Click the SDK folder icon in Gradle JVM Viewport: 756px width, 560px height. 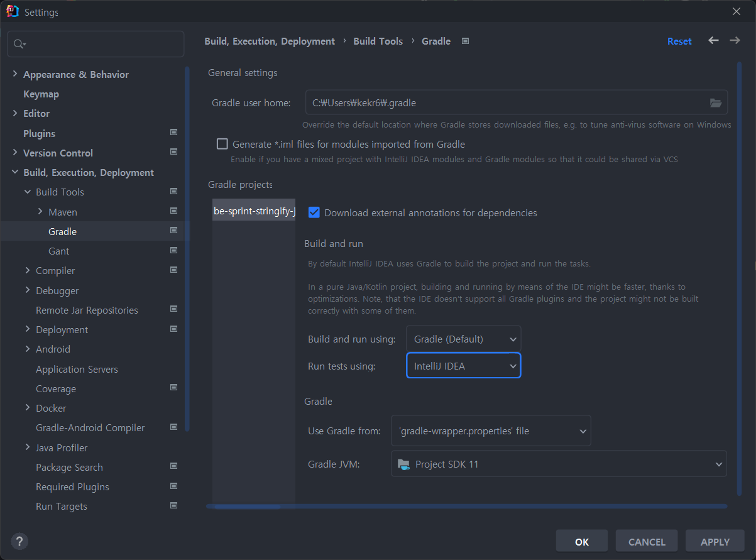point(403,464)
